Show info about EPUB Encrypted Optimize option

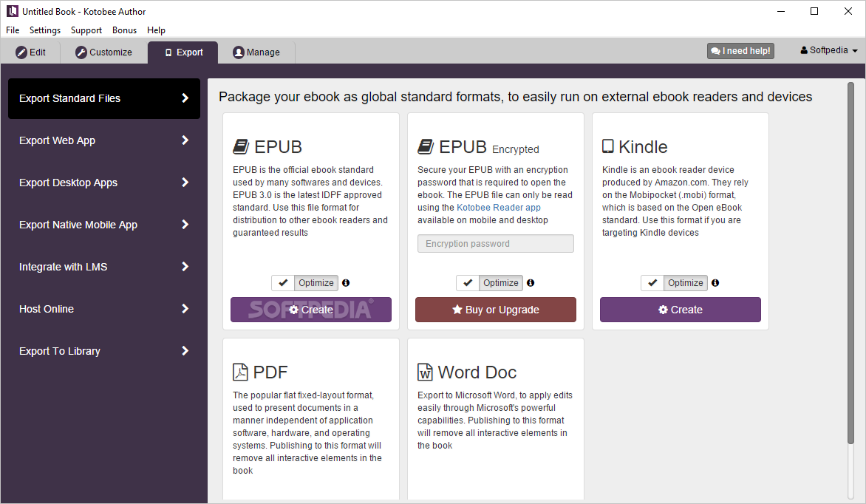click(x=531, y=283)
